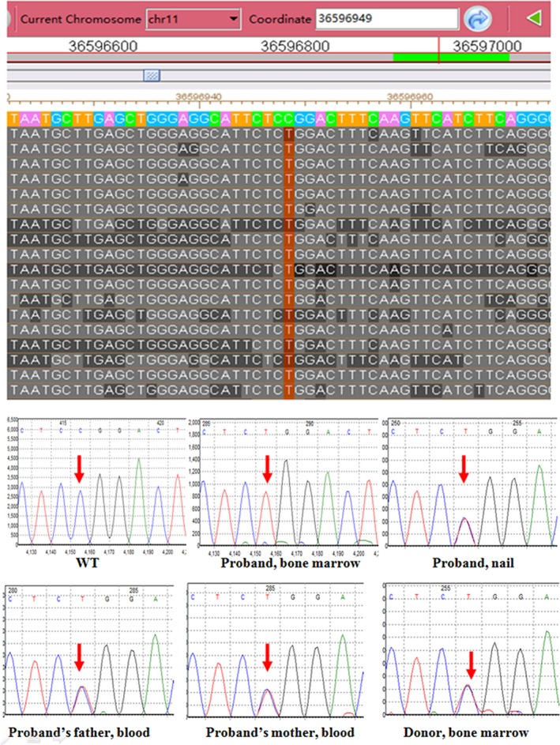
Task: Click the green highlighted region on chromosome overview
Action: tap(451, 58)
